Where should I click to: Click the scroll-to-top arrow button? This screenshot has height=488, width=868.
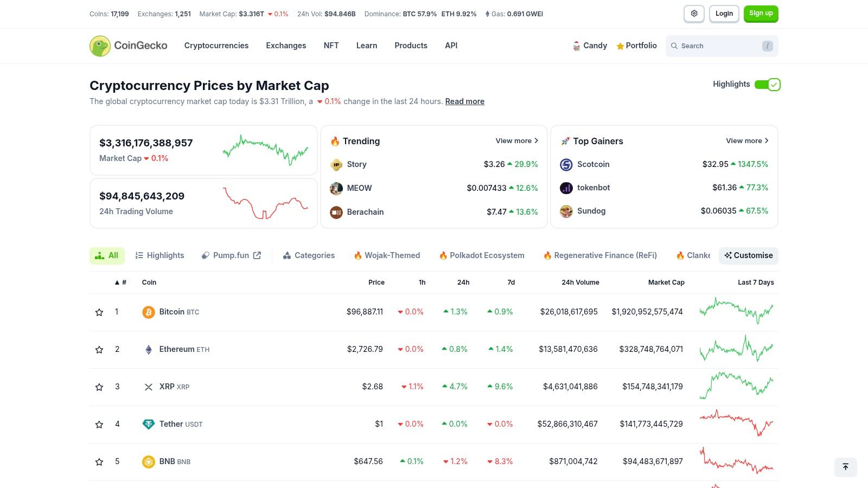(845, 467)
